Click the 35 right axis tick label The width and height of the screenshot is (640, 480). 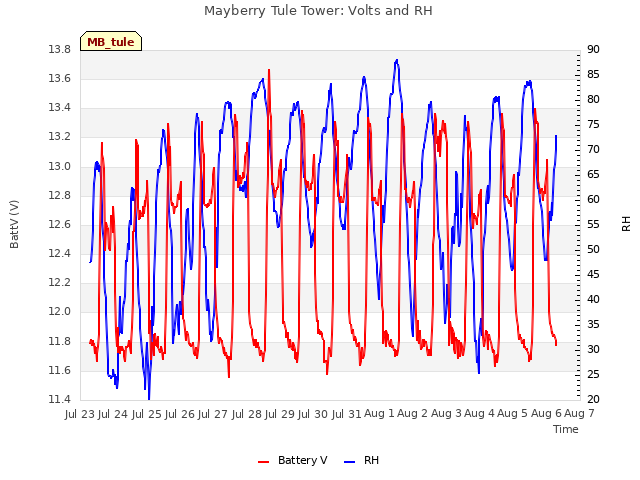593,325
